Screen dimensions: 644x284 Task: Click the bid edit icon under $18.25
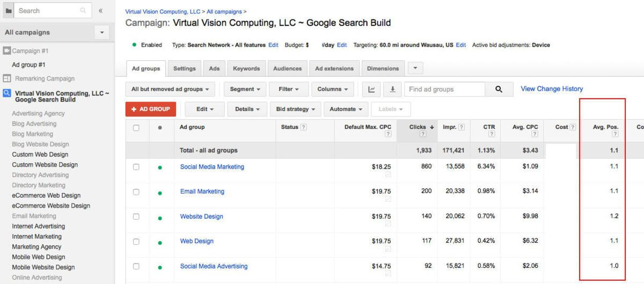click(388, 175)
